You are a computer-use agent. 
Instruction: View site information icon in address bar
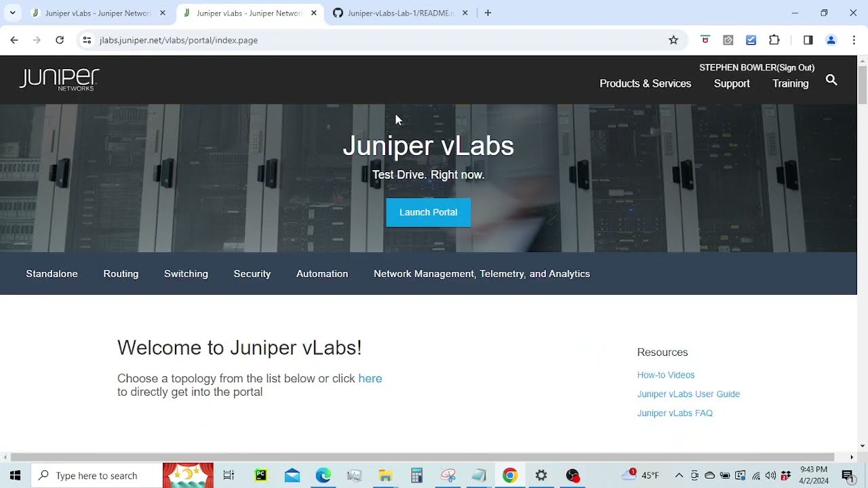coord(87,40)
